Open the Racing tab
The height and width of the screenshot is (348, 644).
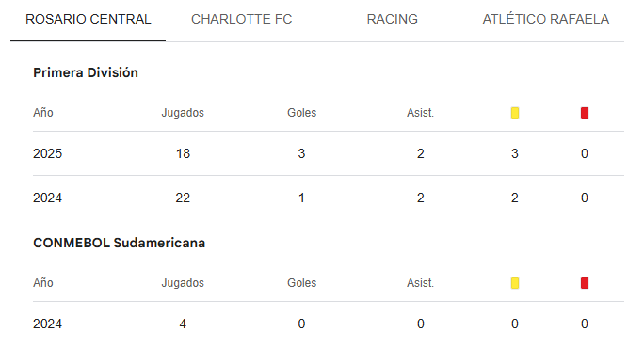393,20
